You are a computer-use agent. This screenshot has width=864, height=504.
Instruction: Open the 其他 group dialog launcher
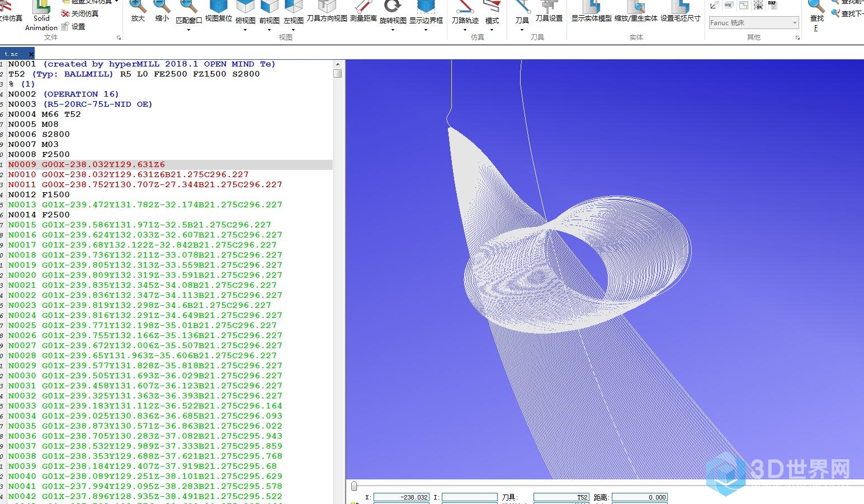click(797, 38)
